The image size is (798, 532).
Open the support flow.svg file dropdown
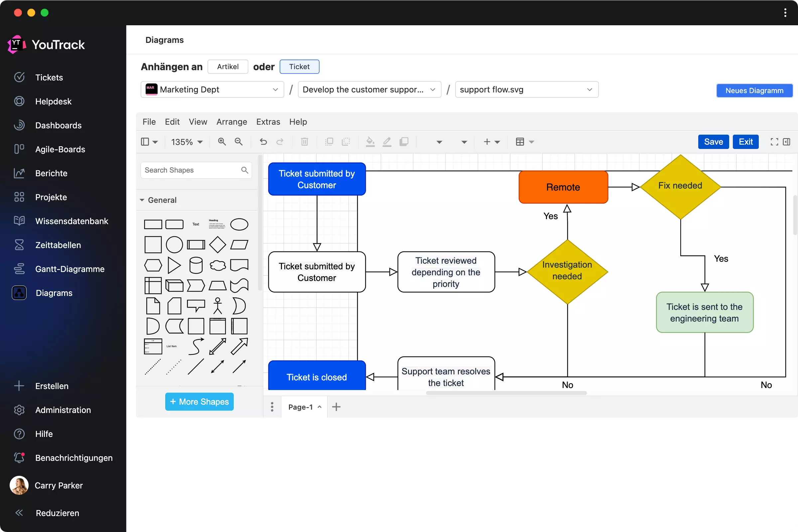(526, 89)
